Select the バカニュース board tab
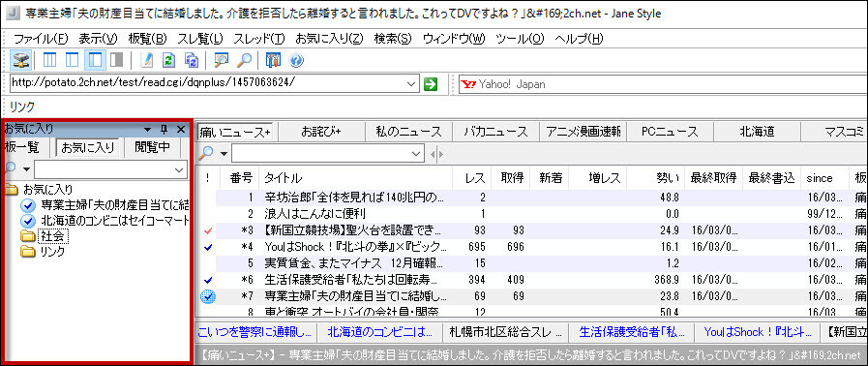868x366 pixels. coord(495,132)
